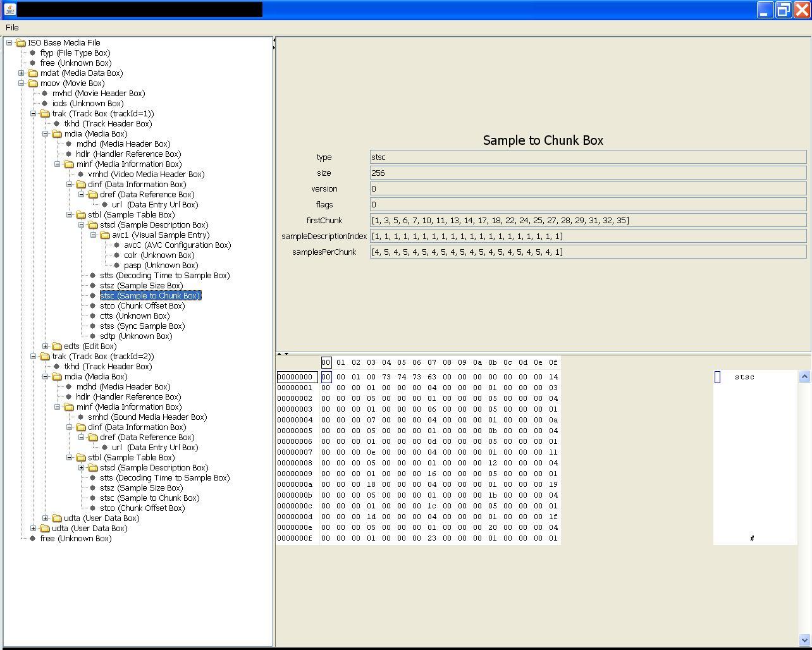Click the Java application icon in title bar
812x650 pixels.
click(x=9, y=9)
